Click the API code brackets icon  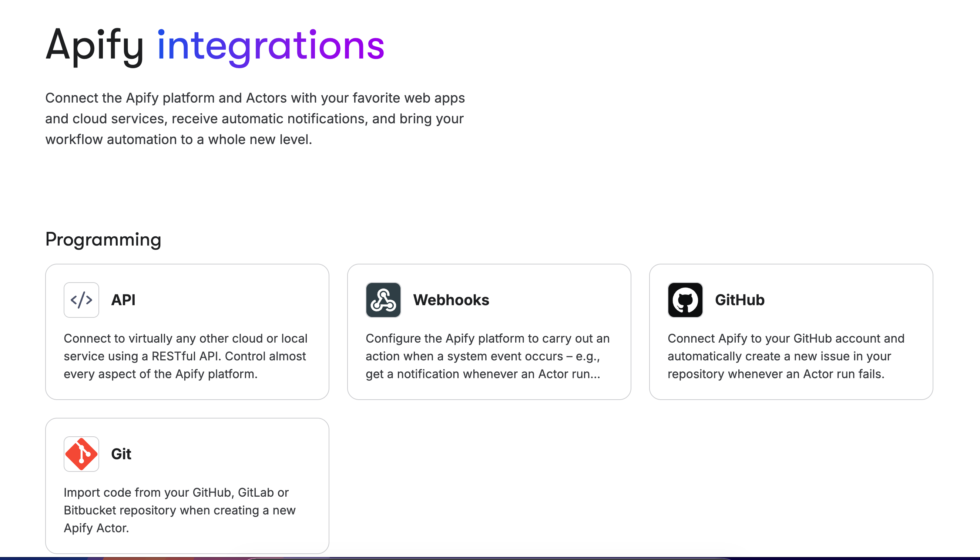[x=81, y=300]
